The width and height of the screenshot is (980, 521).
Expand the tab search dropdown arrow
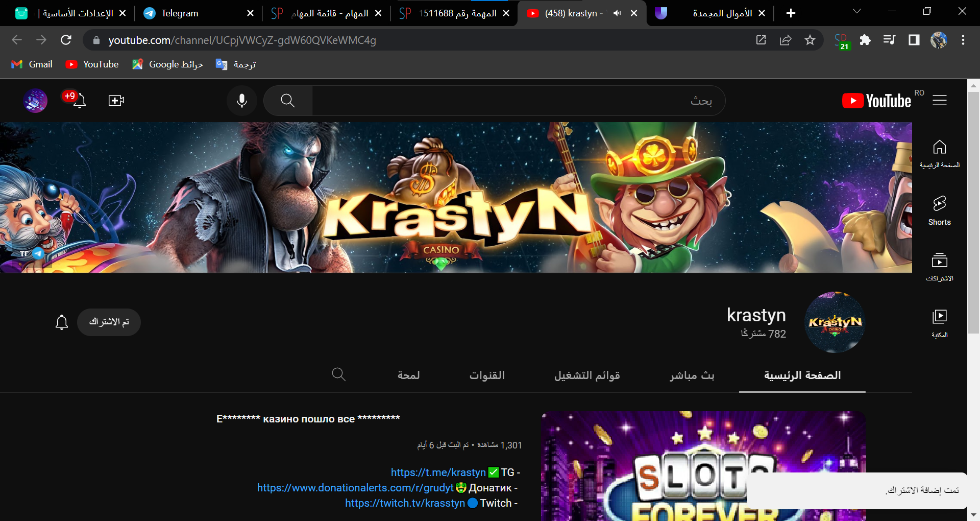click(x=857, y=11)
